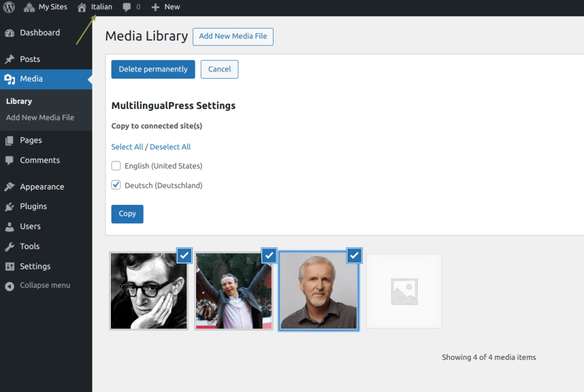Open Plugins from the sidebar
584x392 pixels.
(33, 206)
